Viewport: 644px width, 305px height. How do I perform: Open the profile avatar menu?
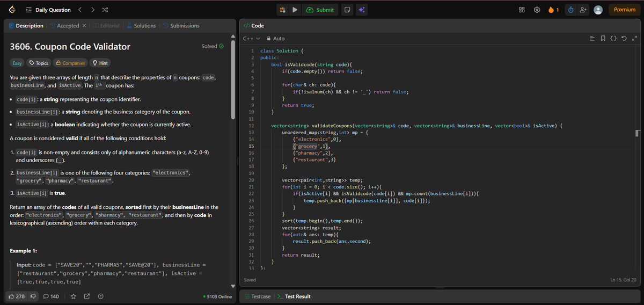point(599,10)
